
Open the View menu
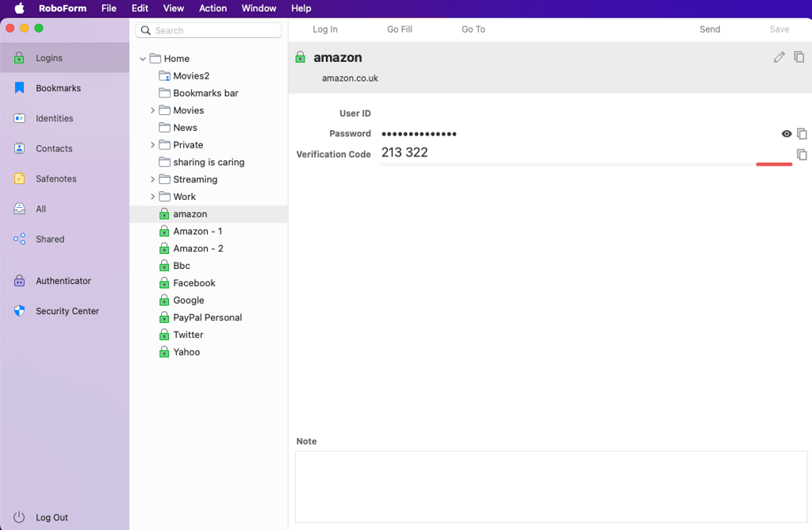pos(174,8)
